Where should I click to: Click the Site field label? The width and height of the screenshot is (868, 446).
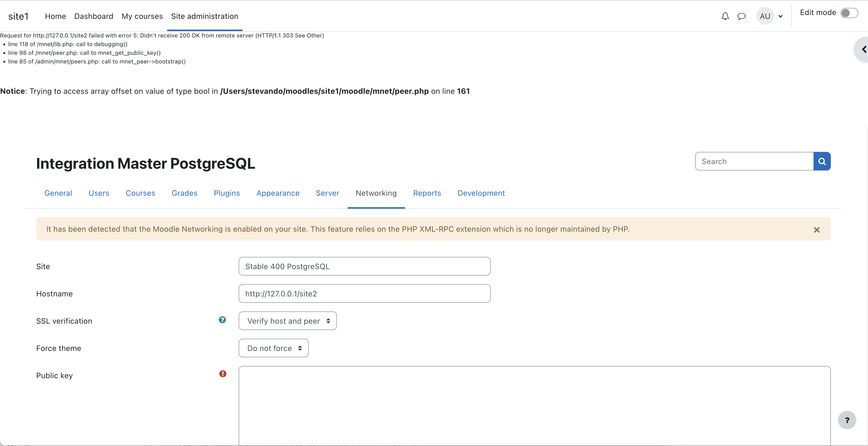click(x=43, y=266)
